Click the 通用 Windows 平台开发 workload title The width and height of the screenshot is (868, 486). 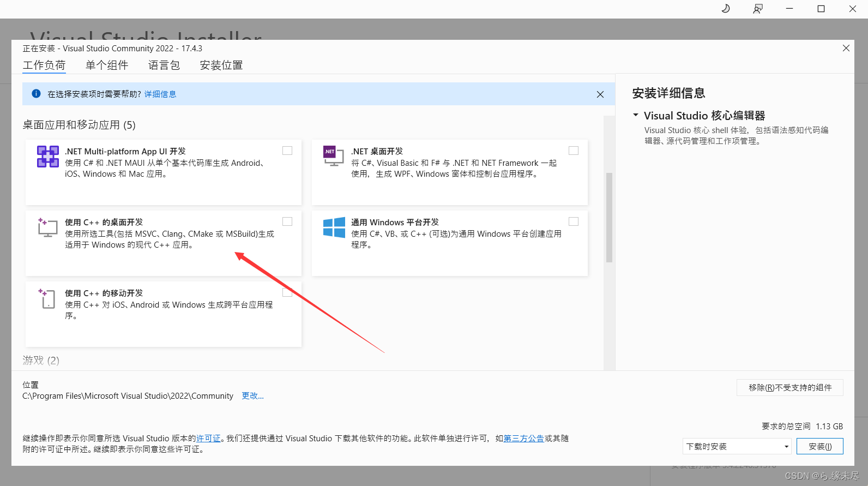click(395, 222)
